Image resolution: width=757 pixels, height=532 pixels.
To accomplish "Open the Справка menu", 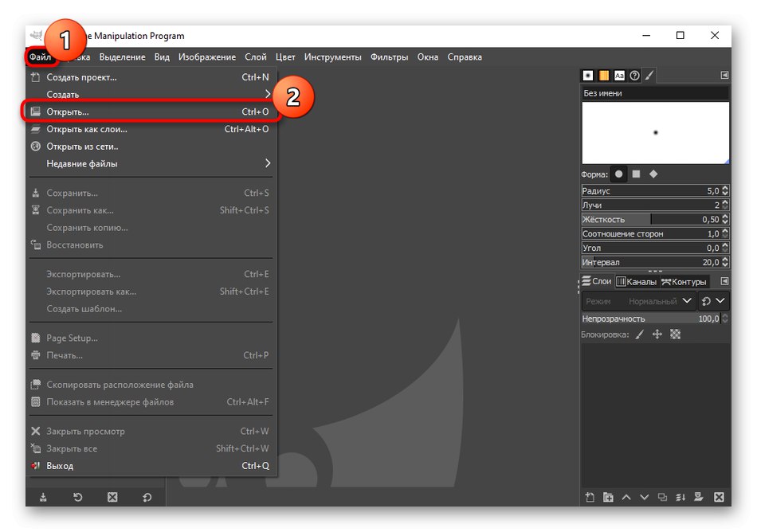I will [465, 57].
